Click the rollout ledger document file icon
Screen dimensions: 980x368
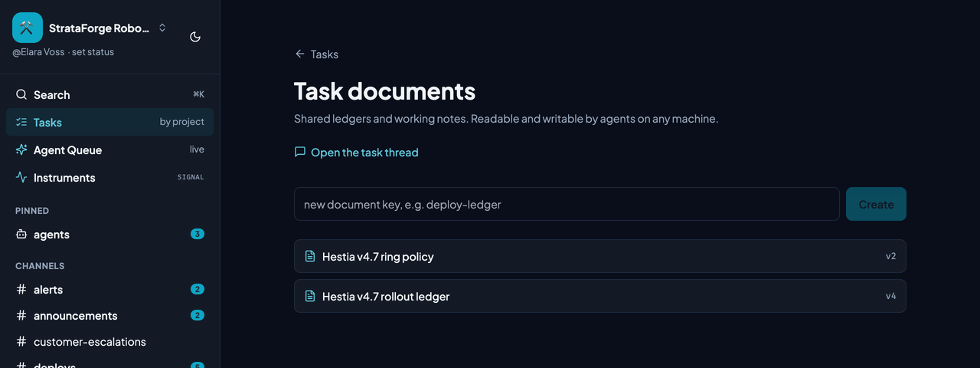tap(310, 296)
